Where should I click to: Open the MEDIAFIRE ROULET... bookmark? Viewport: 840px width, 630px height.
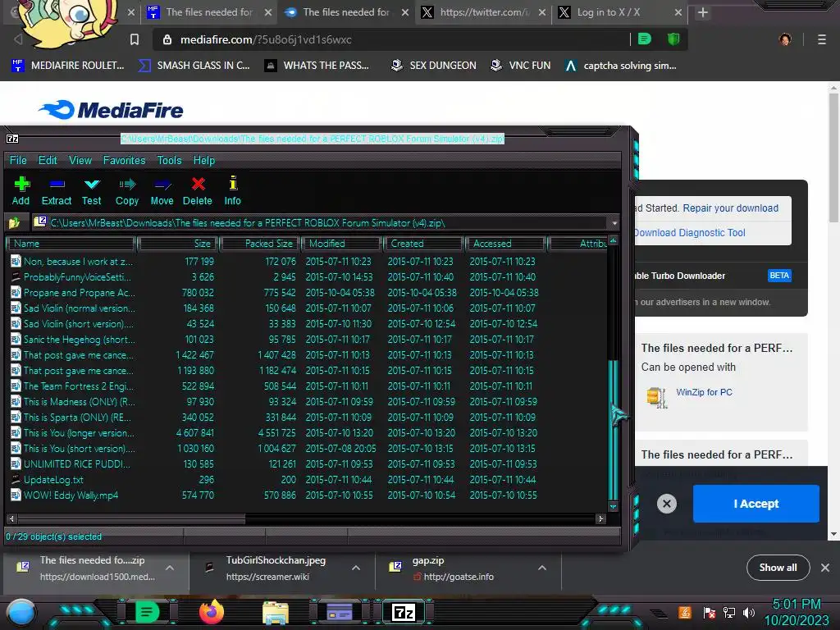click(x=67, y=66)
